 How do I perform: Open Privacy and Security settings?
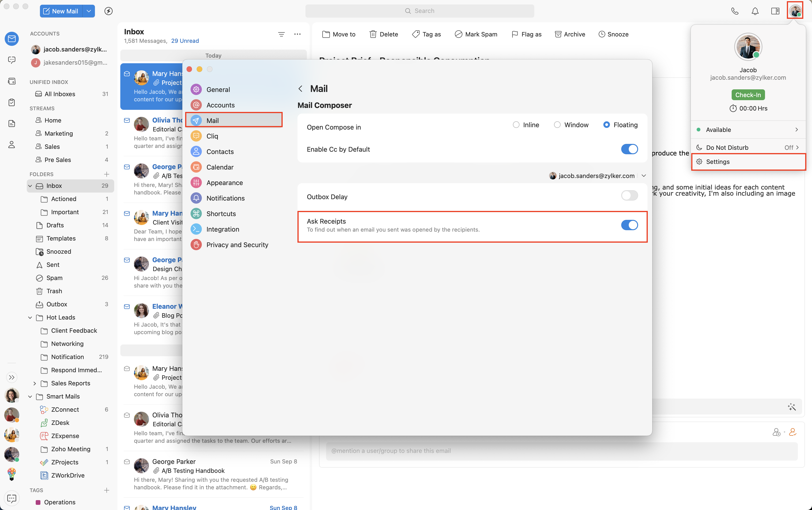[237, 245]
